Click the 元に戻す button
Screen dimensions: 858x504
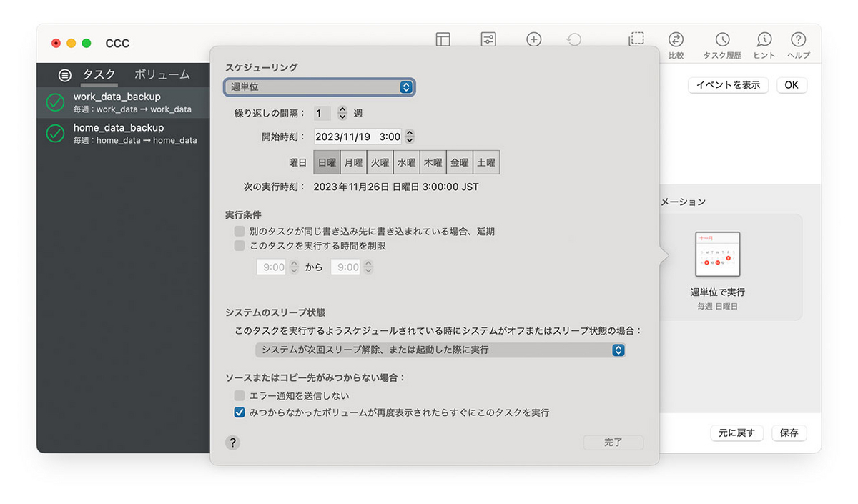point(736,433)
